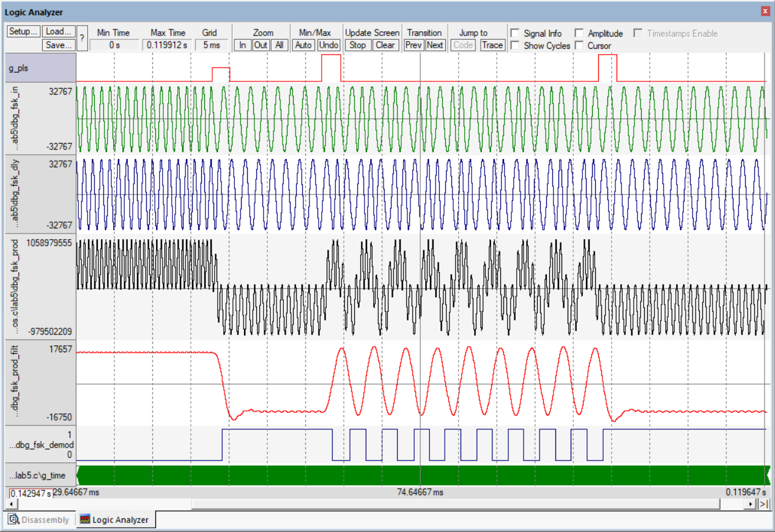Jump to Trace
This screenshot has width=775, height=532.
click(x=492, y=45)
